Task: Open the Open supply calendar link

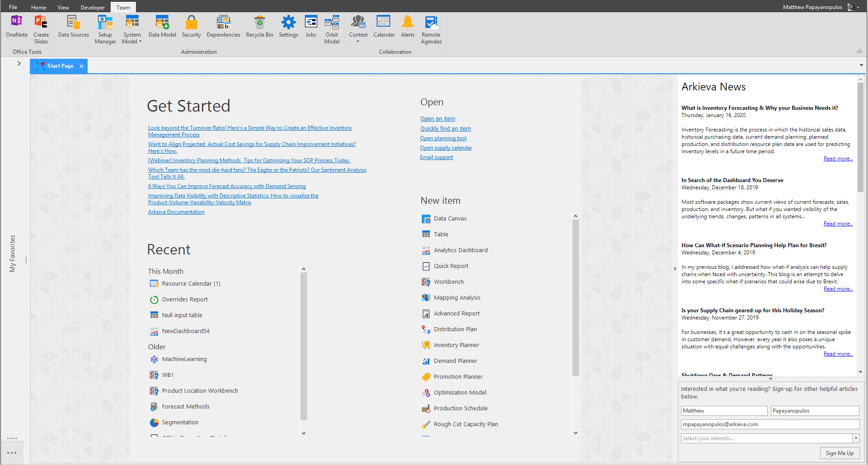Action: point(446,148)
